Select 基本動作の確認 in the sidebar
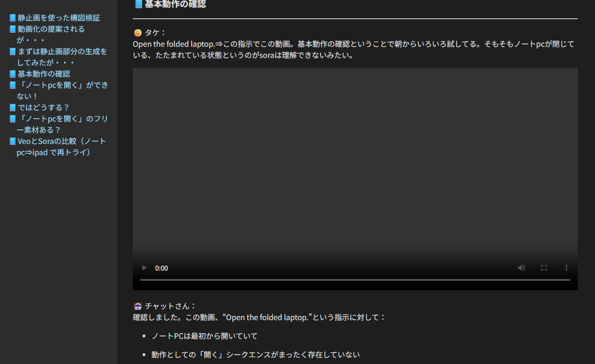Image resolution: width=595 pixels, height=364 pixels. [43, 74]
